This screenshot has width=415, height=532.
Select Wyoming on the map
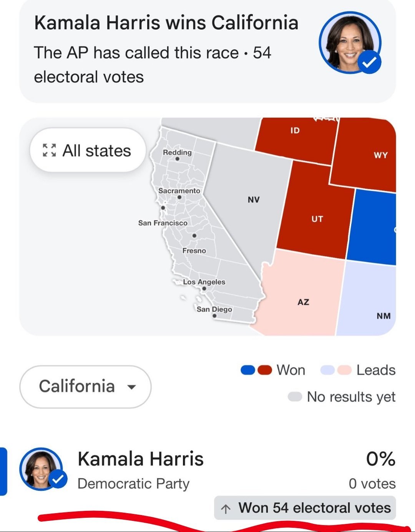click(x=380, y=155)
